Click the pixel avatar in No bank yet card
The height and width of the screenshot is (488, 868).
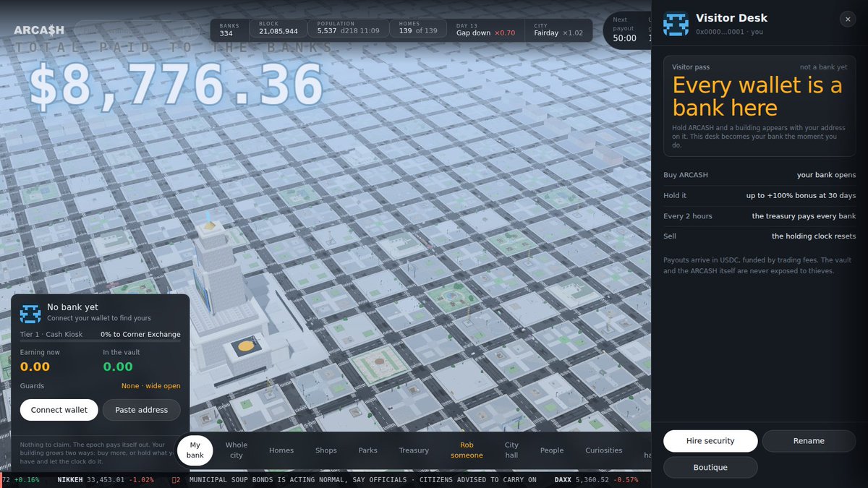coord(30,314)
